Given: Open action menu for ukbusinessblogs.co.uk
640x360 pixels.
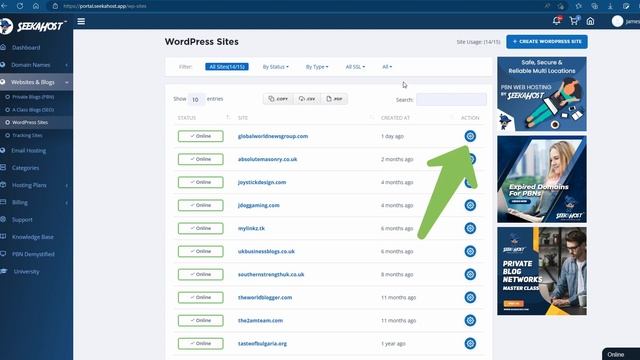Looking at the screenshot, I should coord(470,251).
